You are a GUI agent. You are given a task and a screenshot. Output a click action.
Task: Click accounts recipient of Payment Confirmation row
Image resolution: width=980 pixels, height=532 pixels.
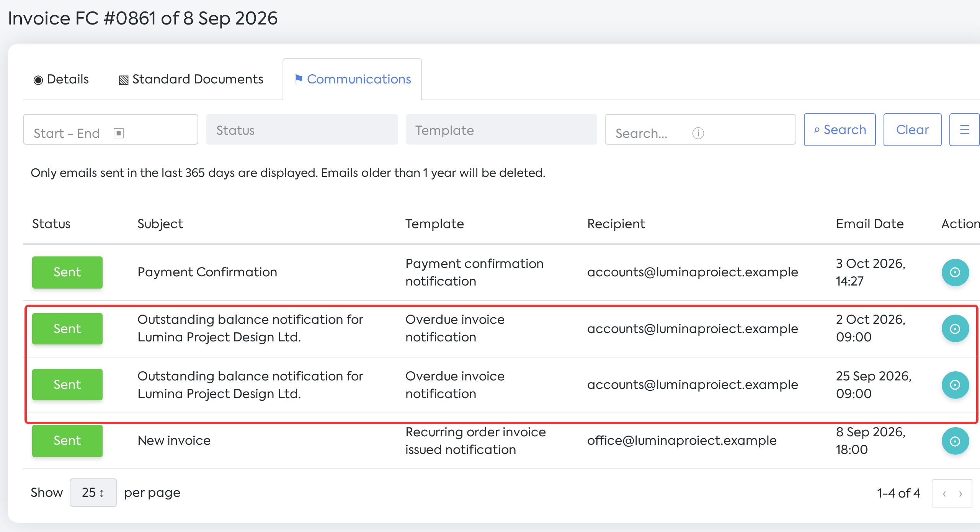click(x=693, y=272)
